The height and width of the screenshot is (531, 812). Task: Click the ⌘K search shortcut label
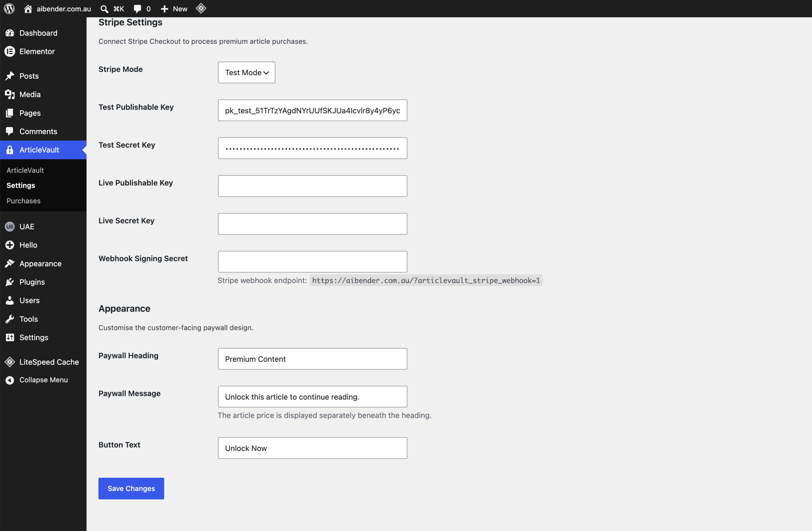tap(119, 9)
